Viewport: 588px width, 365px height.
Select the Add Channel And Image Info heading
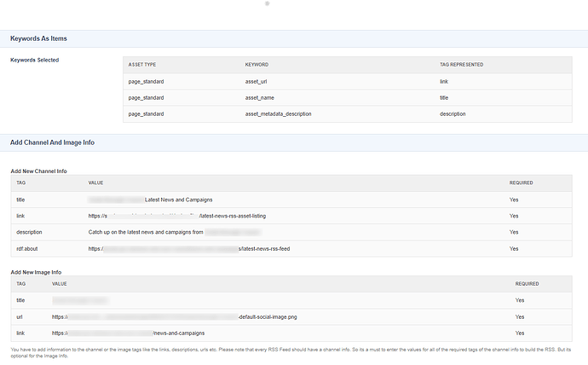(x=52, y=142)
